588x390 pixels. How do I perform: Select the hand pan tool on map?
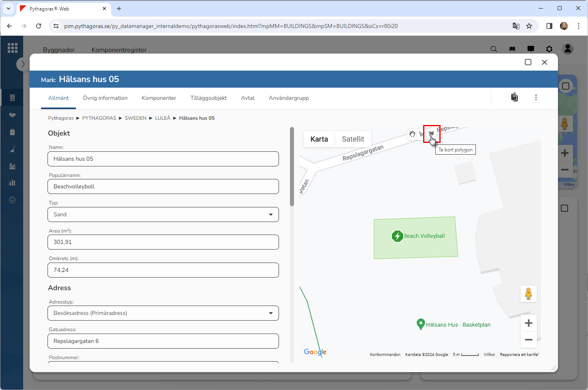[412, 134]
